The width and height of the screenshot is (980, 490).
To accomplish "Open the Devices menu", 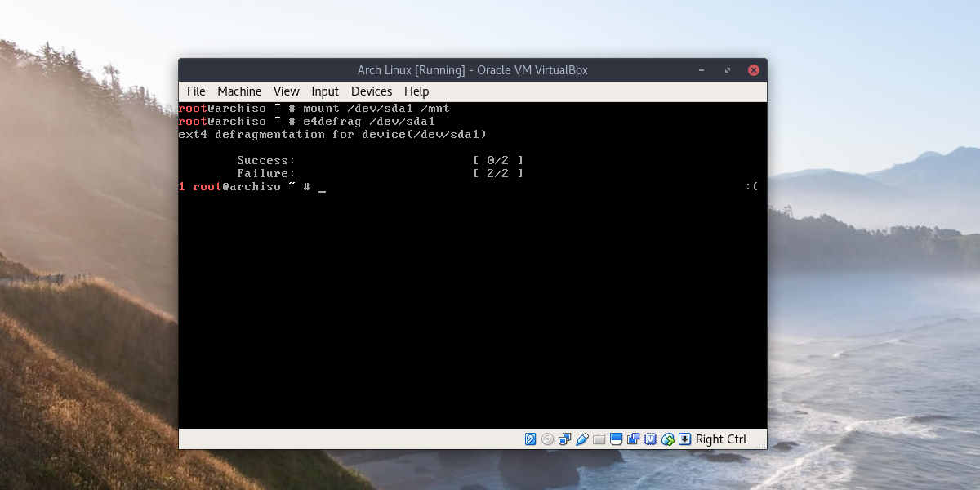I will [x=372, y=91].
